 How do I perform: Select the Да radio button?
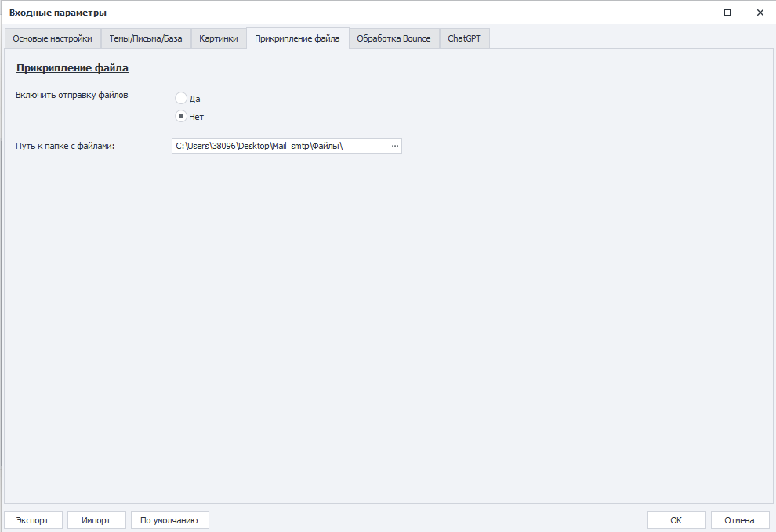point(181,98)
